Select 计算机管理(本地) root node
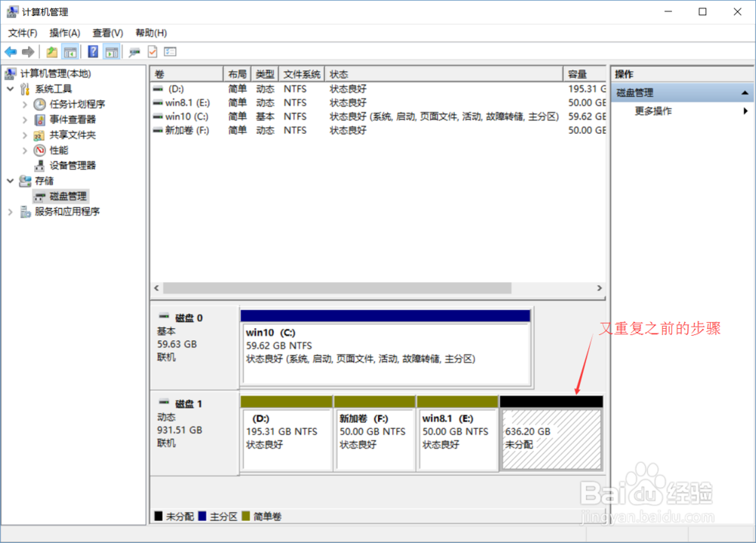The image size is (756, 543). pos(55,74)
